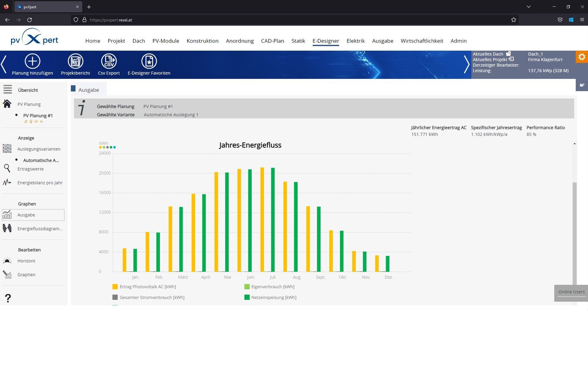The height and width of the screenshot is (368, 588).
Task: Select PV Planung #1 in sidebar
Action: tap(38, 116)
